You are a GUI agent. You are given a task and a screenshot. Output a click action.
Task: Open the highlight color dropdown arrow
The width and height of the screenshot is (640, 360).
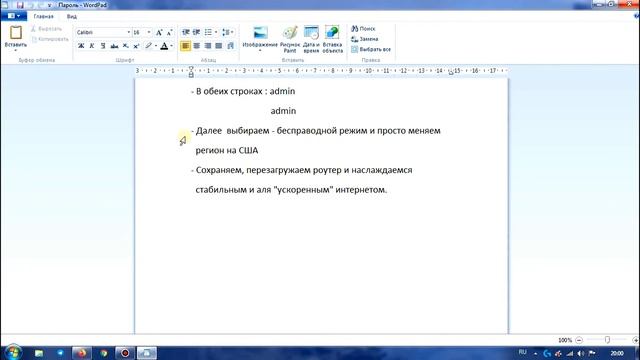click(156, 46)
